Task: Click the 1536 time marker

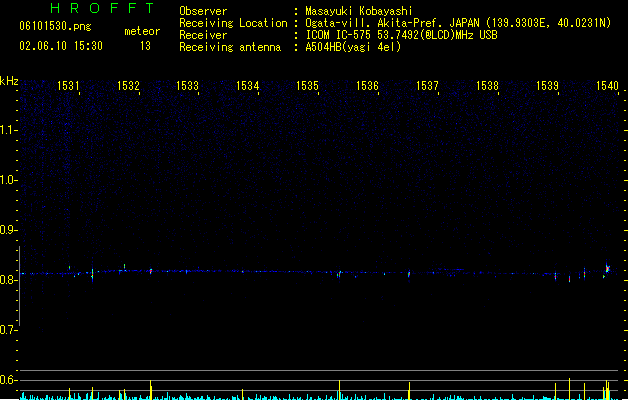Action: point(367,86)
